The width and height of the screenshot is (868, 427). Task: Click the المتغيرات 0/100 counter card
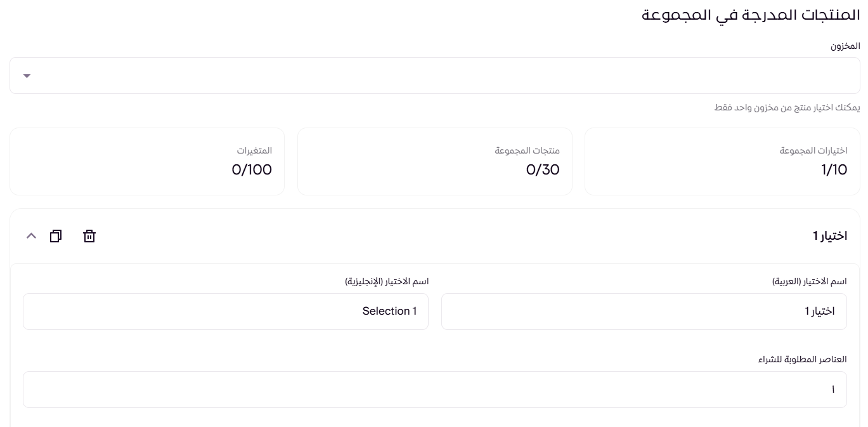pyautogui.click(x=147, y=161)
